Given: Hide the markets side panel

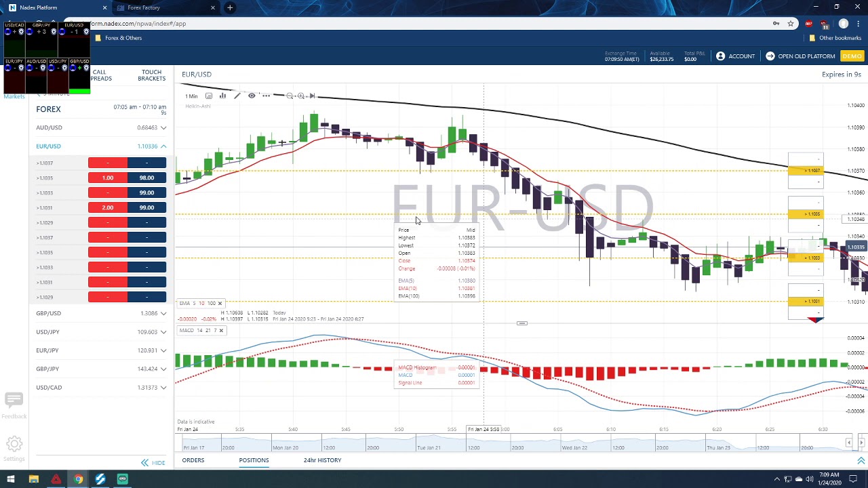Looking at the screenshot, I should [153, 463].
